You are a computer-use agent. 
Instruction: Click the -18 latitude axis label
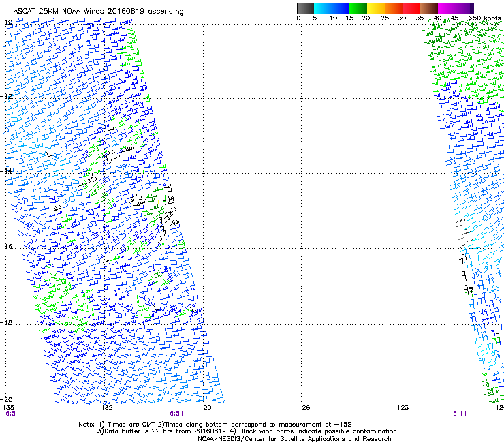[x=6, y=322]
